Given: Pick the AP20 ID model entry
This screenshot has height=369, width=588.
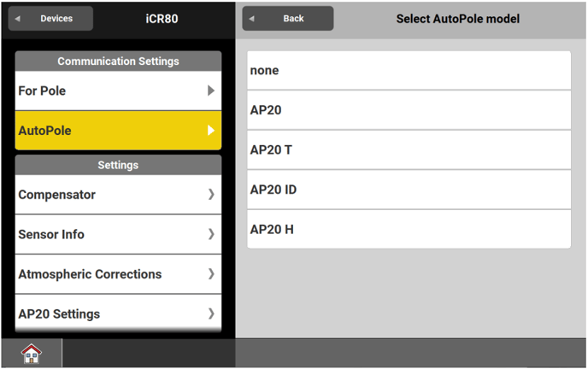Looking at the screenshot, I should pyautogui.click(x=409, y=190).
